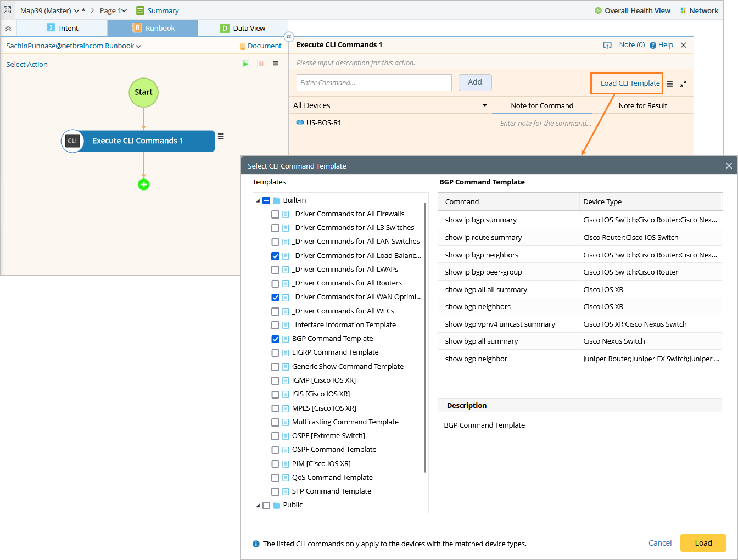
Task: Check the Public folder checkbox
Action: [266, 506]
